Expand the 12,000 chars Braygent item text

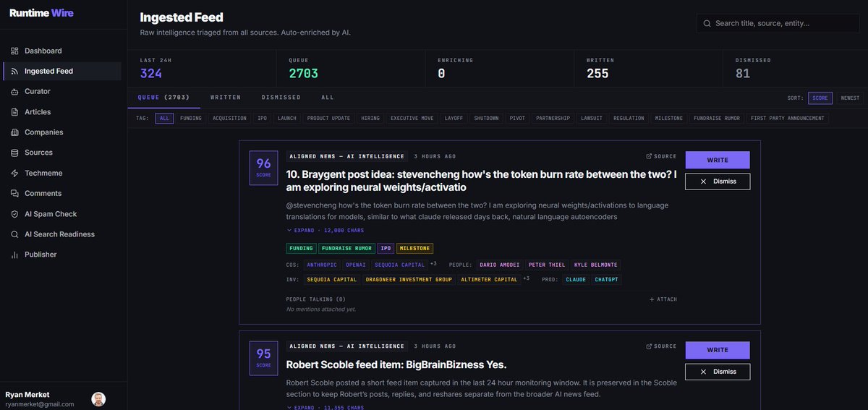pyautogui.click(x=325, y=231)
